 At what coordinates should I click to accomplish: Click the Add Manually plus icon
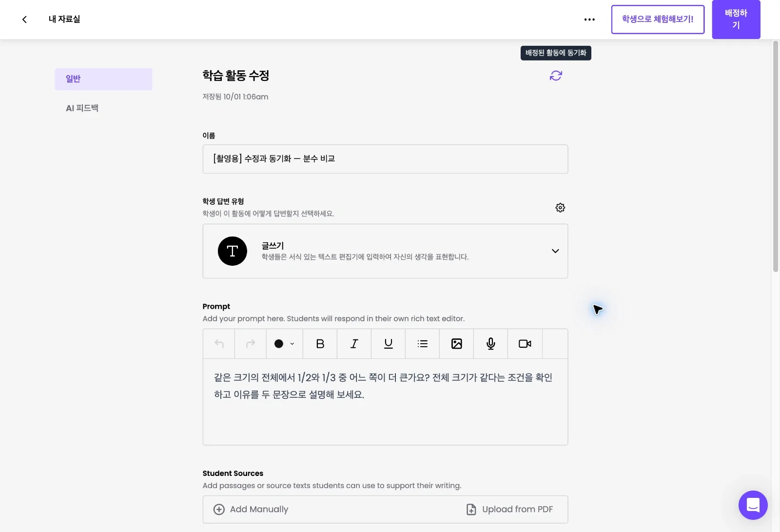coord(219,509)
